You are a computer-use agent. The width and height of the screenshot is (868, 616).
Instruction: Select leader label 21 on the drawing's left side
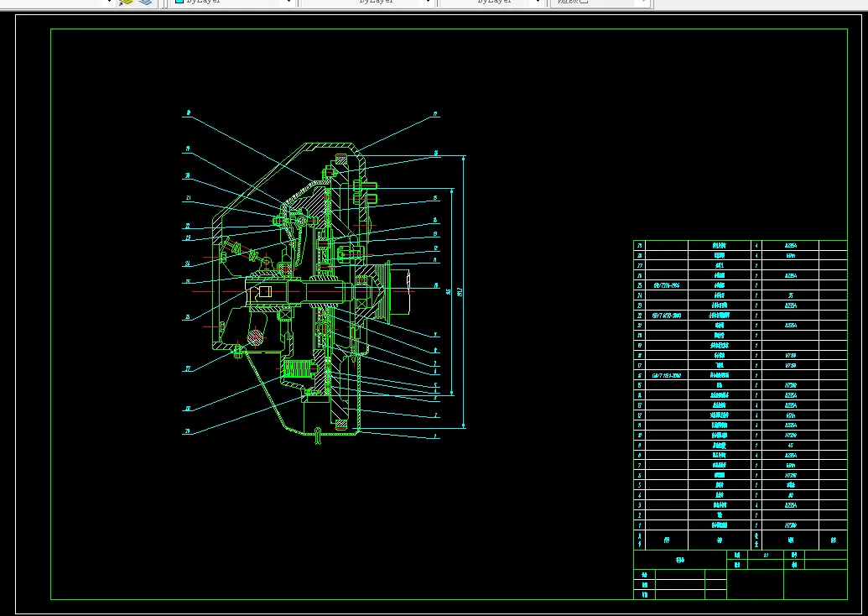coord(189,198)
